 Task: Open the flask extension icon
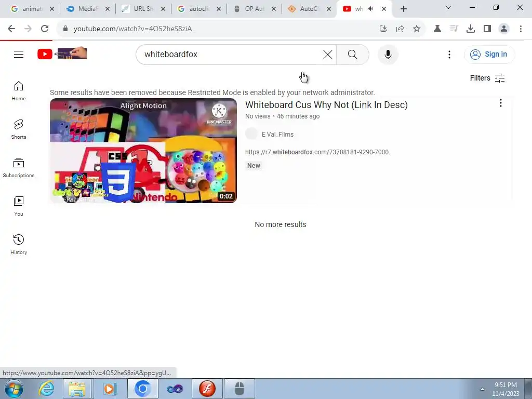coord(437,29)
